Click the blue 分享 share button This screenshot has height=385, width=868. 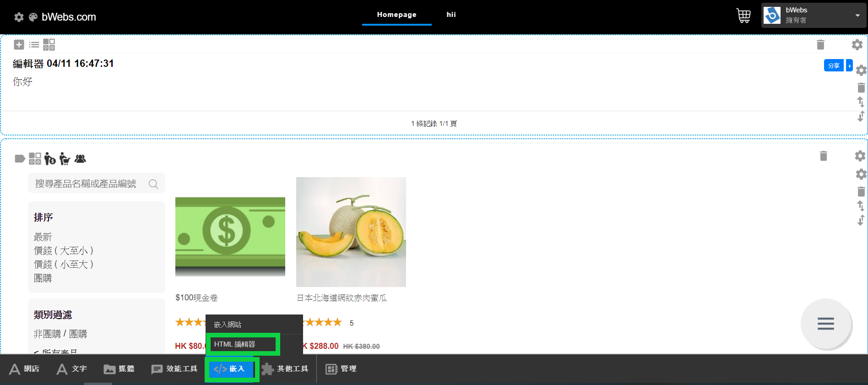click(x=833, y=65)
